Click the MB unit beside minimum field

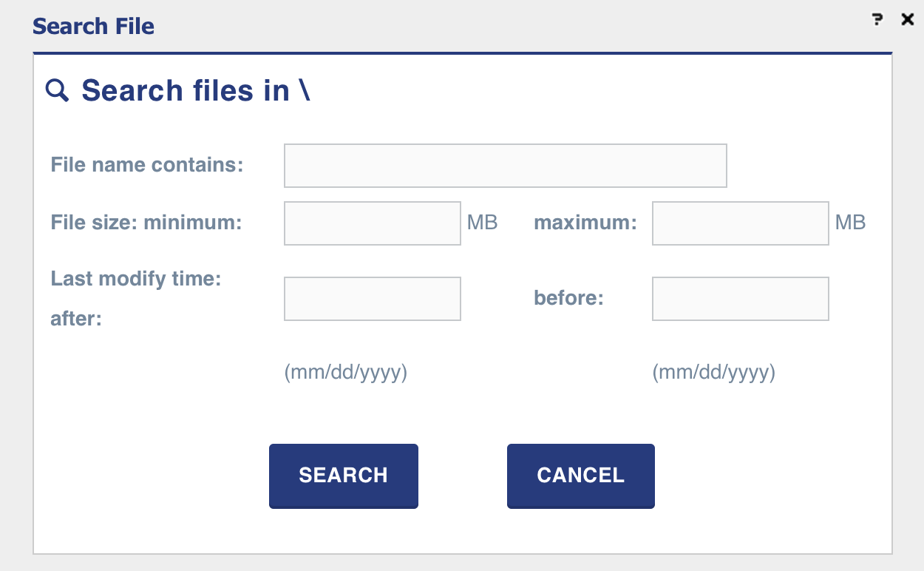pyautogui.click(x=482, y=222)
